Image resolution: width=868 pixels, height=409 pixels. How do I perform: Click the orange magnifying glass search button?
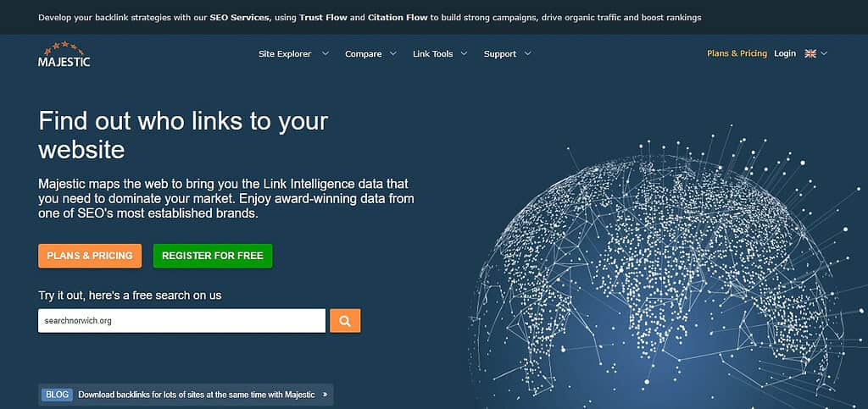pos(345,321)
